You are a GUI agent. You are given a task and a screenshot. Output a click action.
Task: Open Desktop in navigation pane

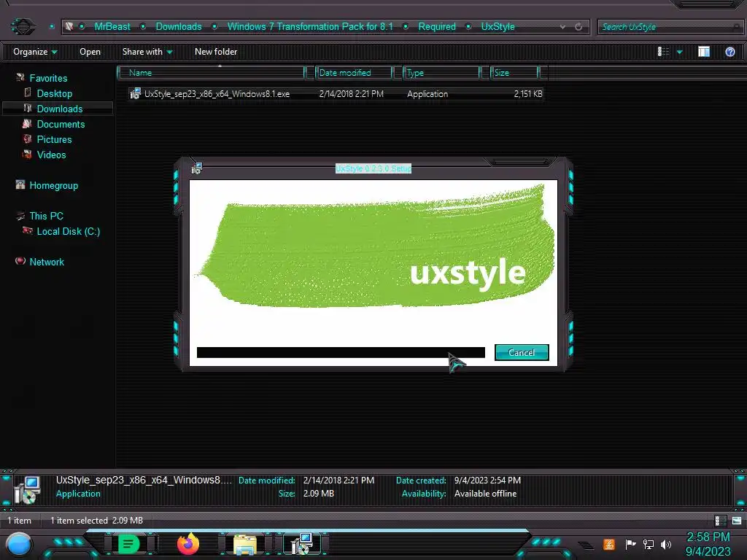(54, 93)
